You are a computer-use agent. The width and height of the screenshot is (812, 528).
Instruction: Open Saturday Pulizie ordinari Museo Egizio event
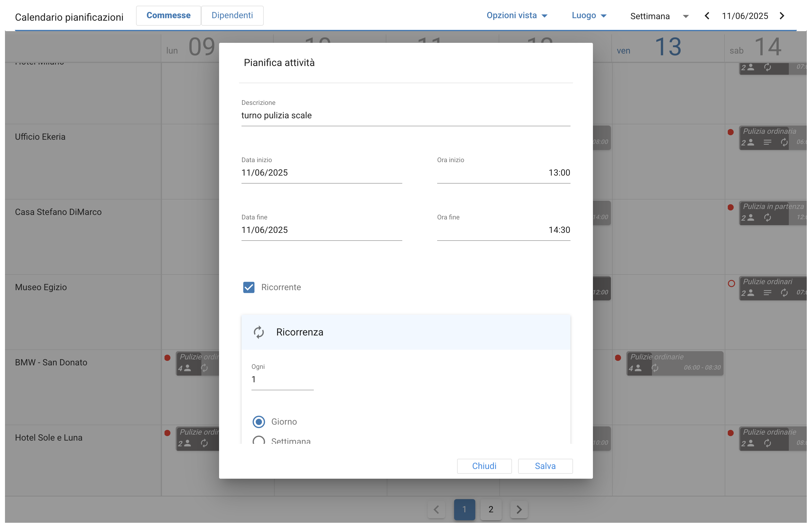pos(773,288)
